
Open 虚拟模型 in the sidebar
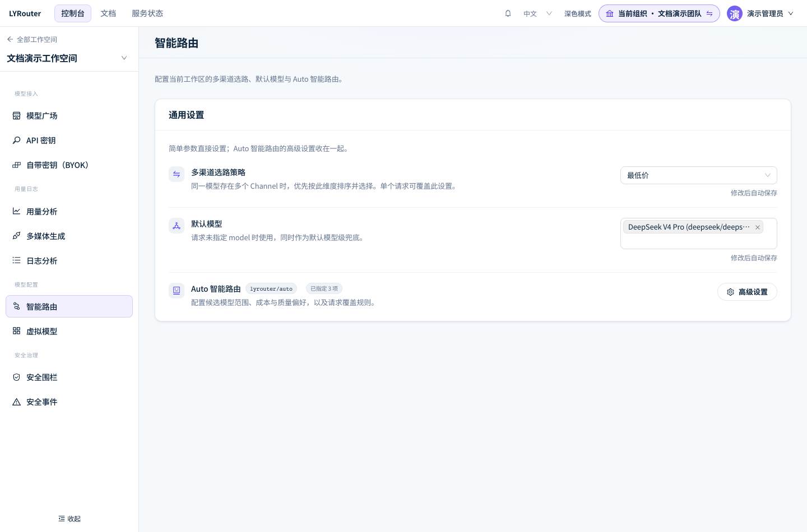[69, 332]
